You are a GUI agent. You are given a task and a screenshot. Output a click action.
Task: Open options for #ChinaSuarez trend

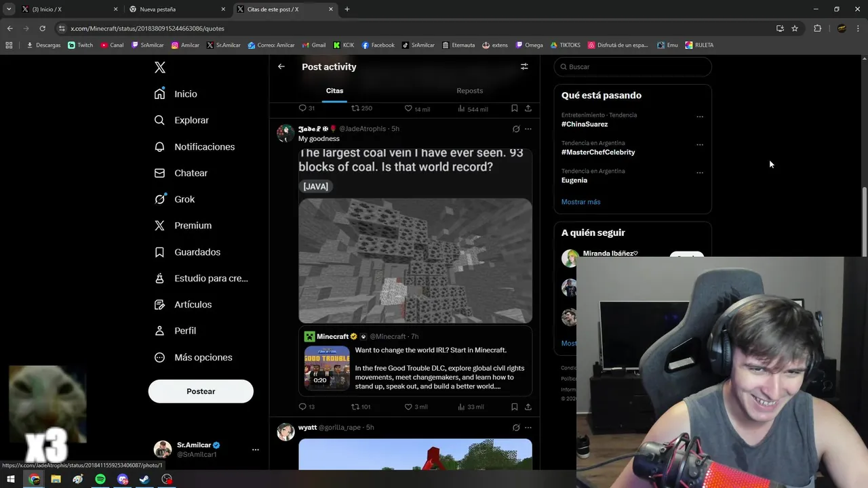[x=700, y=117]
